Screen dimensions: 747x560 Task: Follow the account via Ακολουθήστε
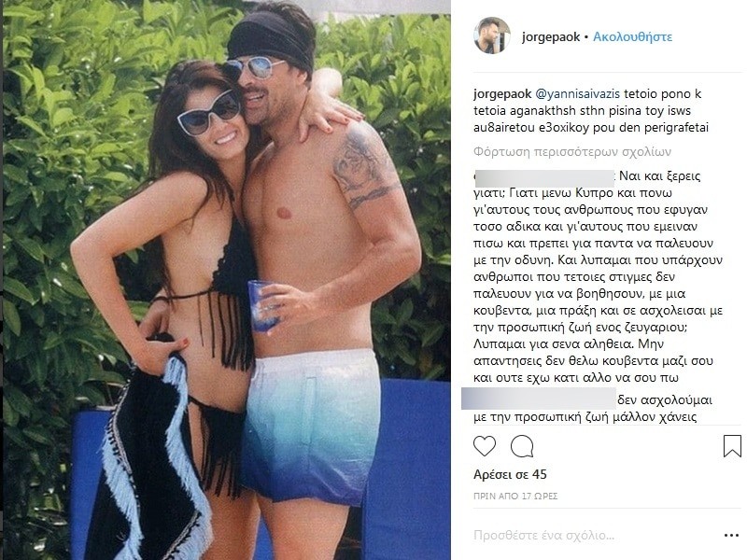632,36
